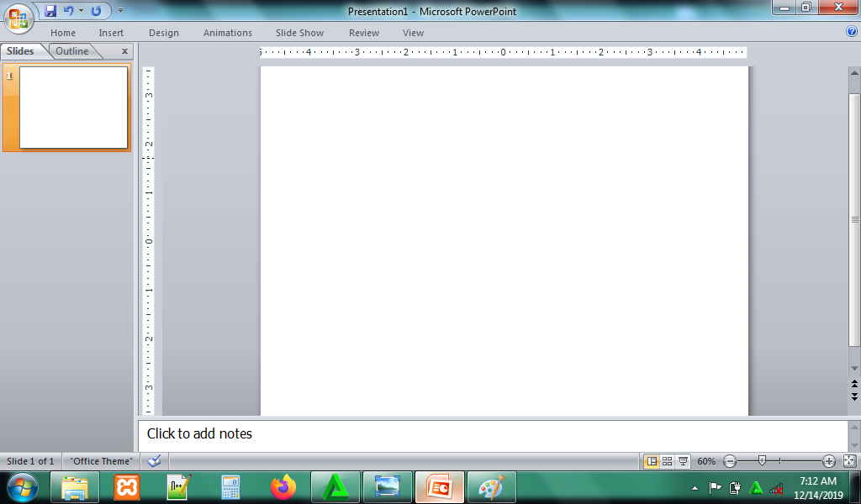
Task: Open XAMPP from the taskbar
Action: [127, 487]
